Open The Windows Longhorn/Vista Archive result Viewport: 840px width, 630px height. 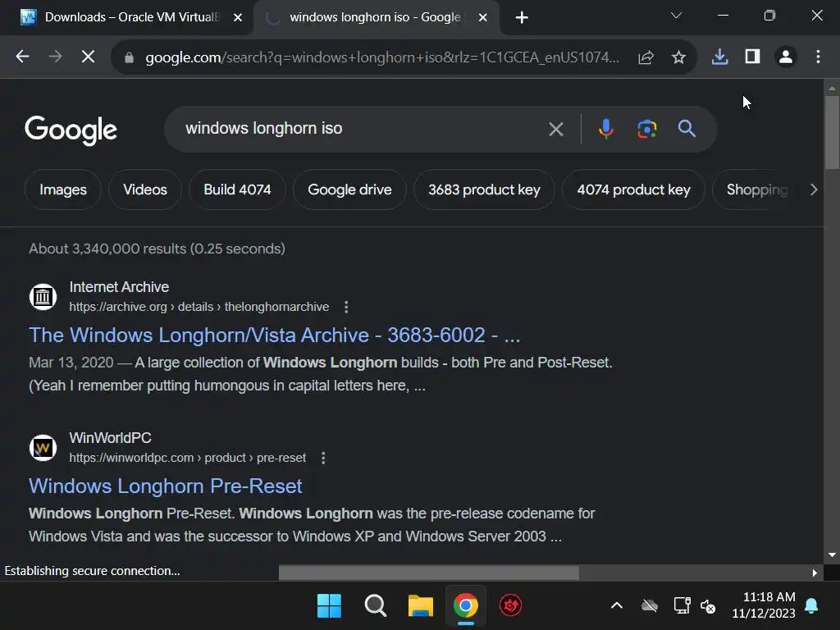point(274,336)
